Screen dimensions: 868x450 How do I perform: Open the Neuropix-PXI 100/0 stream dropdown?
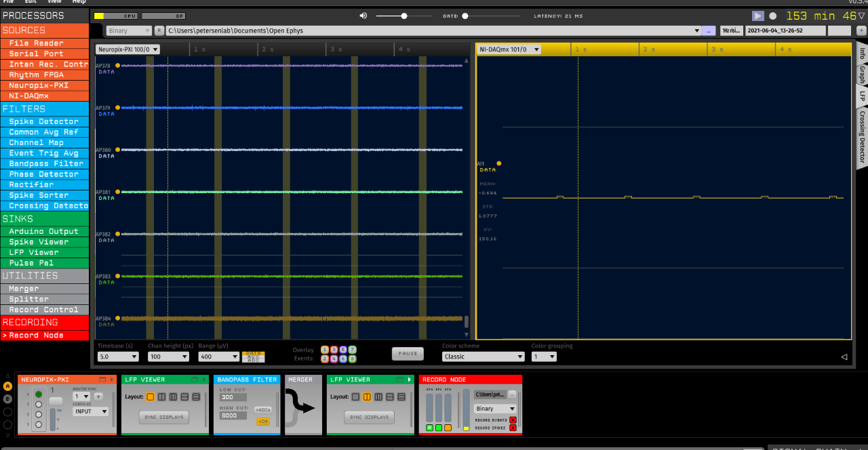point(127,49)
